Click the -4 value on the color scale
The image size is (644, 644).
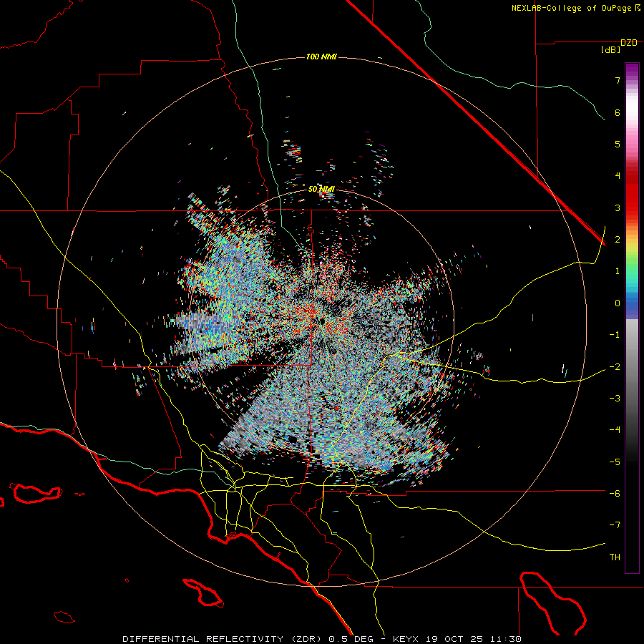[615, 430]
